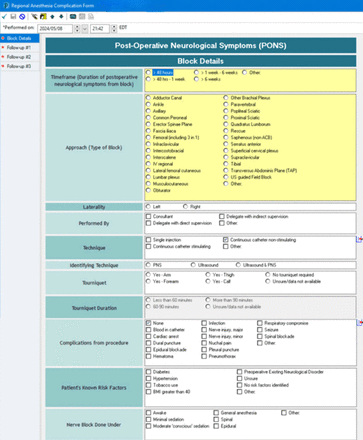Image resolution: width=363 pixels, height=440 pixels.
Task: Click the up arrow toolbar icon
Action: point(52,16)
